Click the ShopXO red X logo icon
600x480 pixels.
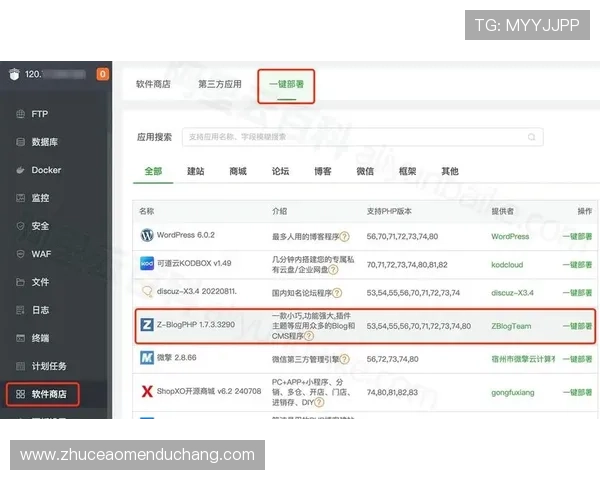tap(147, 391)
